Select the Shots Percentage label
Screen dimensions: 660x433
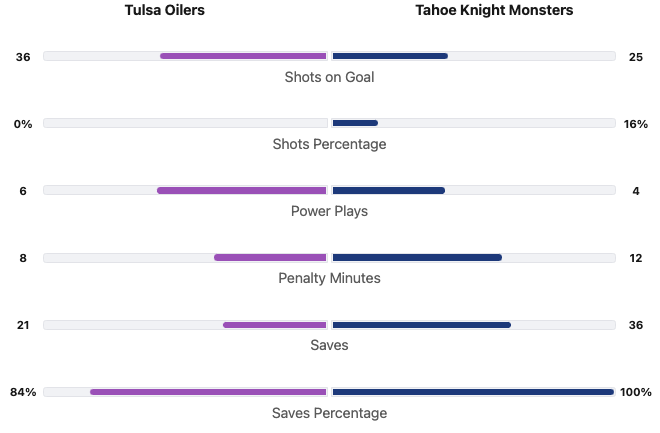click(329, 144)
